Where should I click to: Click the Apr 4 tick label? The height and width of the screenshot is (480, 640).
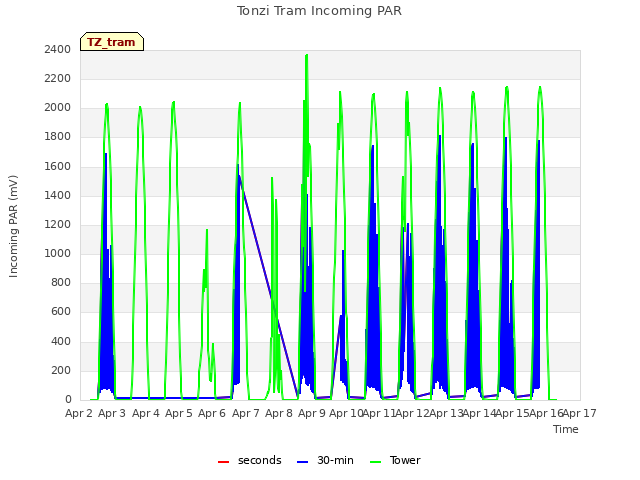[146, 413]
